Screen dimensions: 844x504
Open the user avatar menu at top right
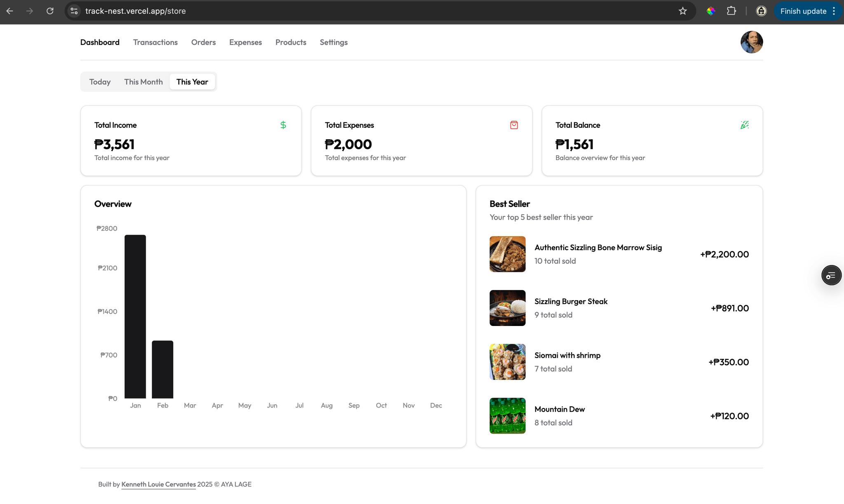pos(751,42)
